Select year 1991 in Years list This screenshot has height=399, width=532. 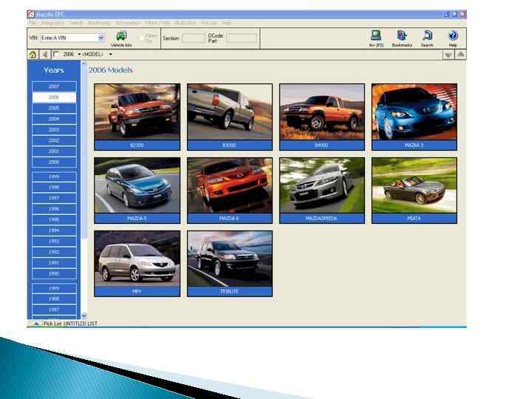tap(54, 263)
